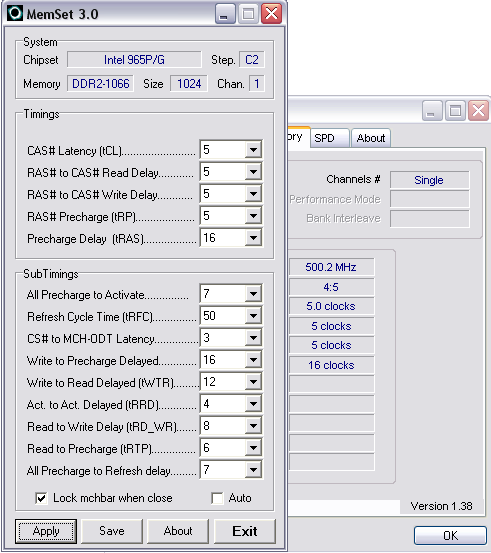Click the C2 stepping field

tap(252, 60)
